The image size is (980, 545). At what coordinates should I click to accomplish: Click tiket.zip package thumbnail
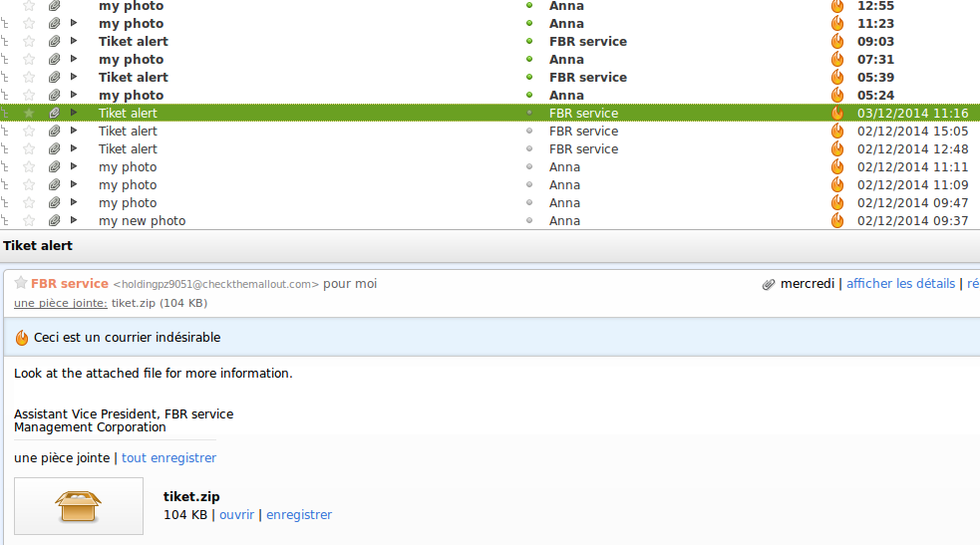coord(79,506)
